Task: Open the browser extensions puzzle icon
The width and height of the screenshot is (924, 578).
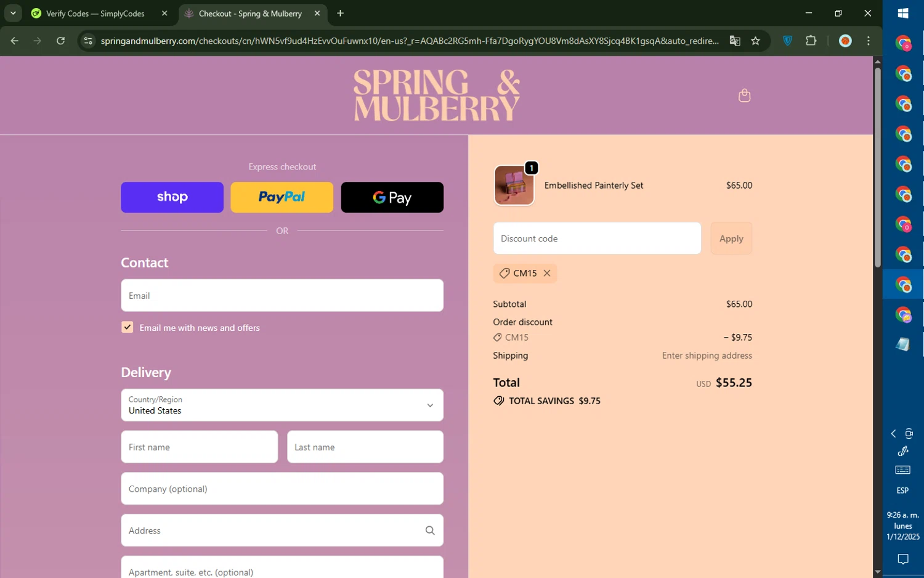Action: coord(811,41)
